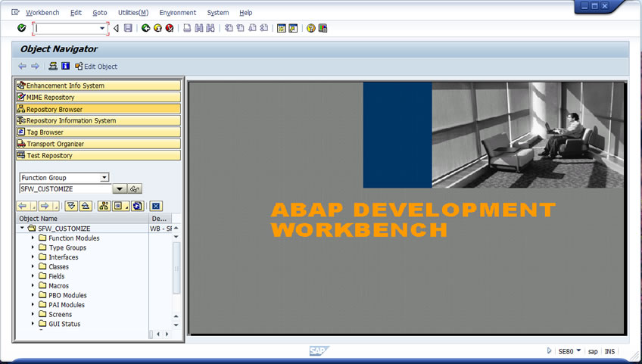
Task: Open the Transport Organizer
Action: [98, 144]
